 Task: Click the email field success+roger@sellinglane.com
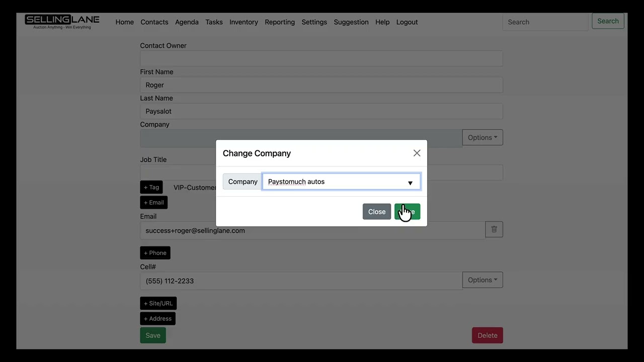pyautogui.click(x=312, y=230)
